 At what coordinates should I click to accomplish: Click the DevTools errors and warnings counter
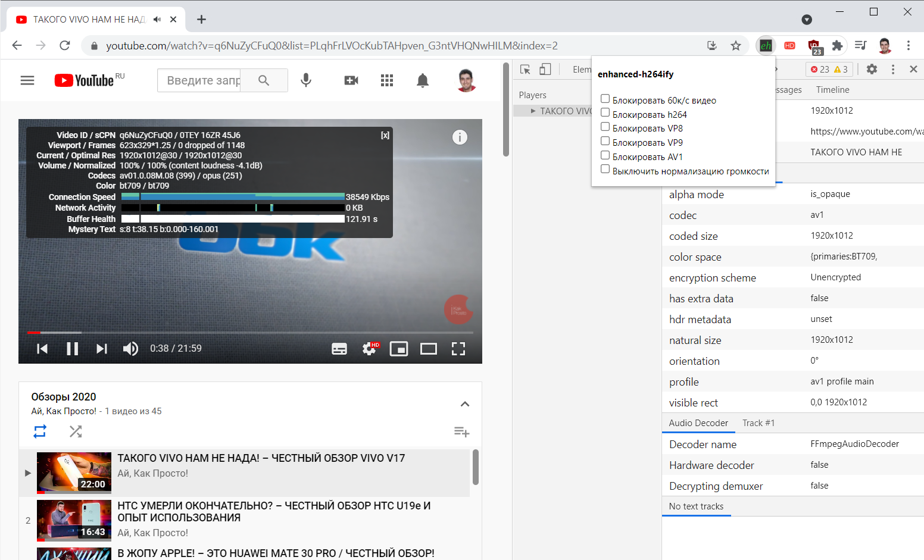pos(829,70)
